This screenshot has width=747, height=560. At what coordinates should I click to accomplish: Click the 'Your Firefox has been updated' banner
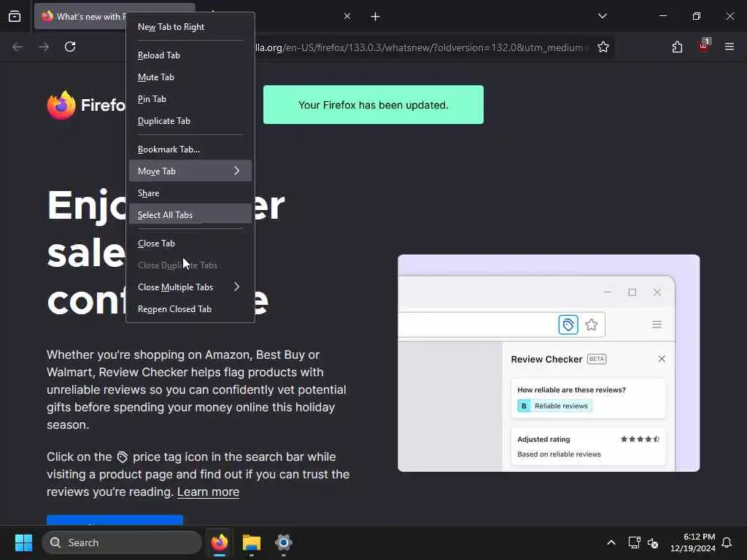(373, 105)
